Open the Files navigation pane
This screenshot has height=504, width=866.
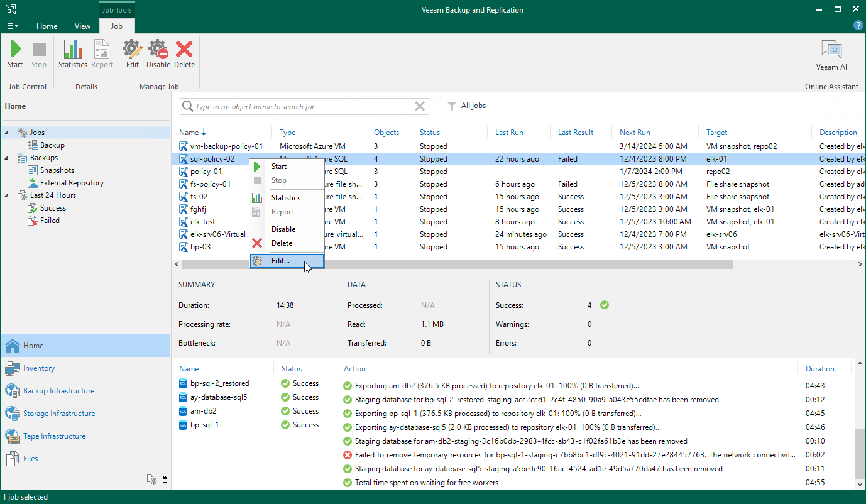[85, 459]
